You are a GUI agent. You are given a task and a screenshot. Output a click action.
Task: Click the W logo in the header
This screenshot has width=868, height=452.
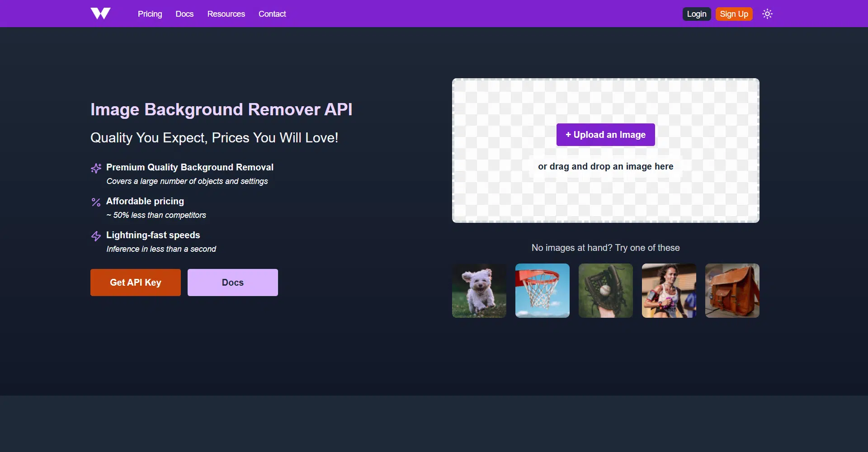(100, 14)
